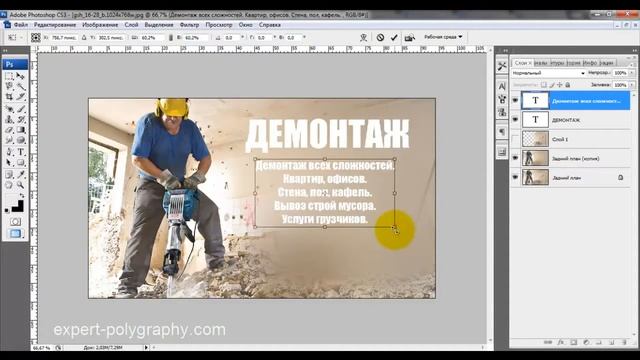Select the Clone Stamp tool
The height and width of the screenshot is (360, 640).
pos(9,119)
